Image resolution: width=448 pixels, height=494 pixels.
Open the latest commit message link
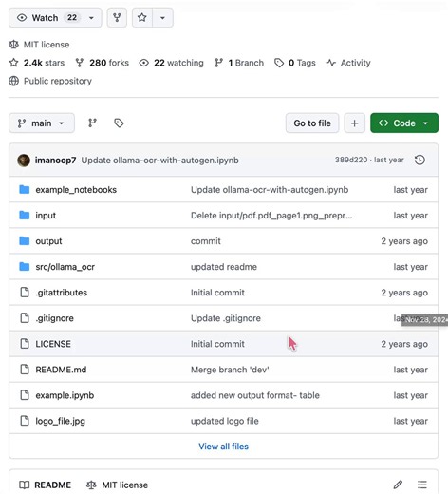(x=160, y=161)
